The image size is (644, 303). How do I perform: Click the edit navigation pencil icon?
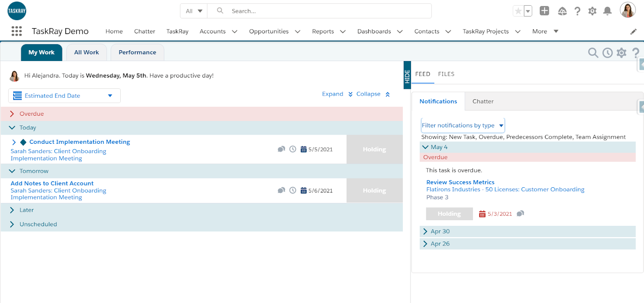634,31
